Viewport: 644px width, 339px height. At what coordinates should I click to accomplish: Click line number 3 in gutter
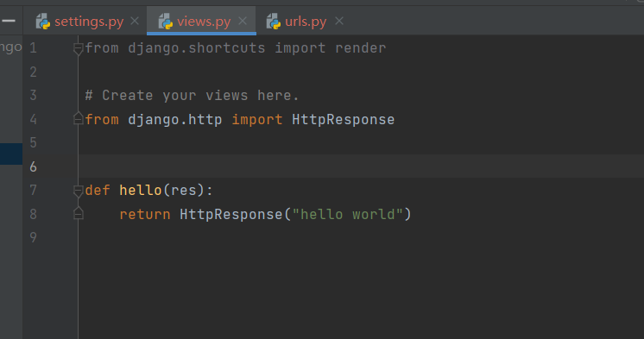coord(34,95)
